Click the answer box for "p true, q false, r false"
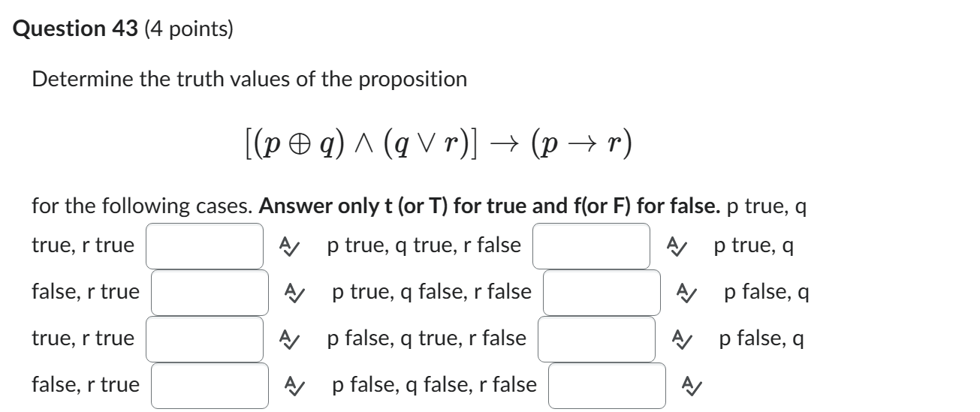The image size is (980, 412). [x=602, y=292]
